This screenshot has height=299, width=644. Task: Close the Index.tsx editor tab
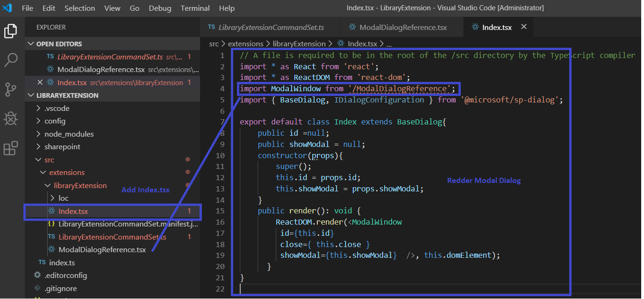pyautogui.click(x=524, y=27)
